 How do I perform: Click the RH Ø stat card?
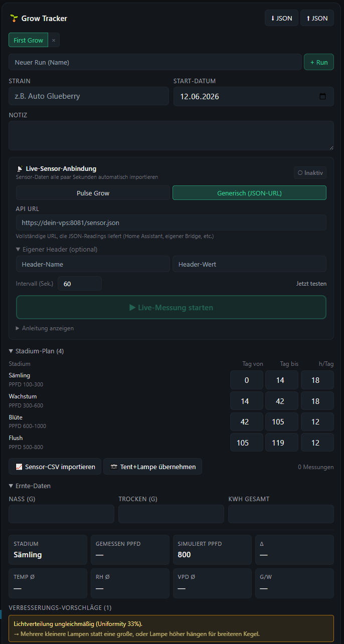coord(130,583)
